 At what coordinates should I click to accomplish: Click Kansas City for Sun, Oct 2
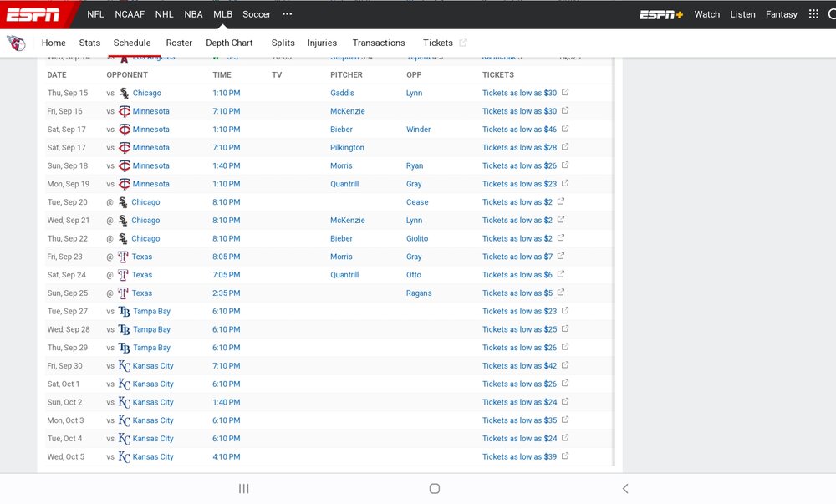153,402
